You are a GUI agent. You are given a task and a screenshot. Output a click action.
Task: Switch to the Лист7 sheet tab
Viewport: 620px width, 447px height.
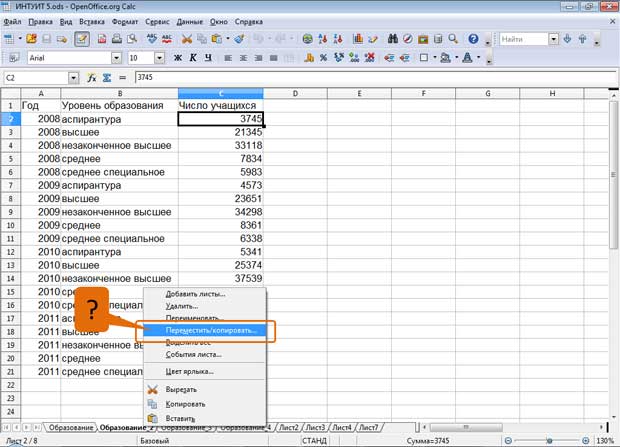[x=369, y=427]
